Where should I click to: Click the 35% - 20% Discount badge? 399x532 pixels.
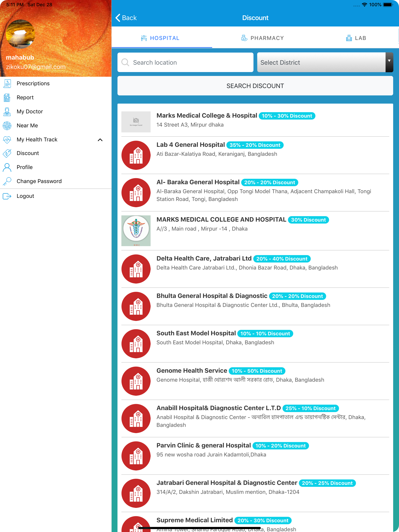pos(255,145)
